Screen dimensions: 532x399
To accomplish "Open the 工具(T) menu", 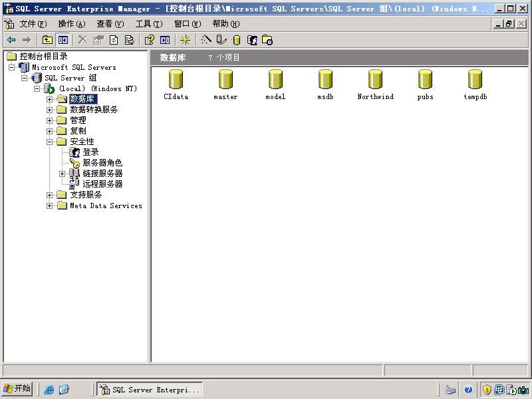I will pos(149,24).
